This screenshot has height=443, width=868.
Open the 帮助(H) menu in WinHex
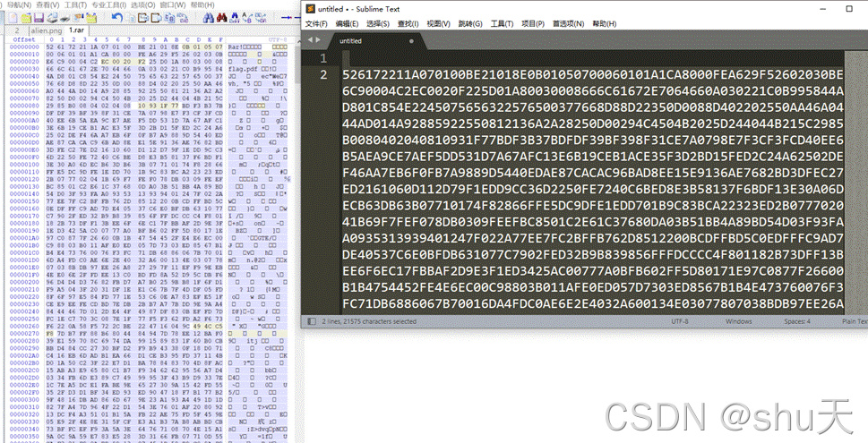pos(202,5)
